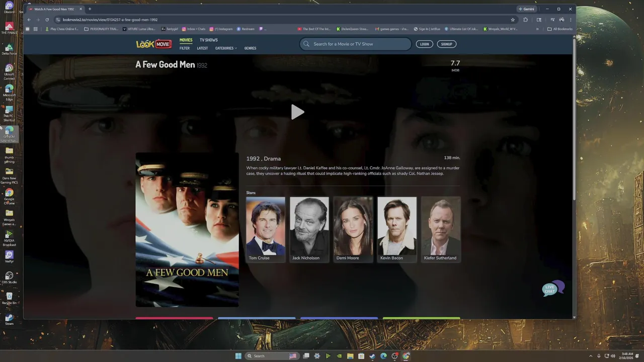644x362 pixels.
Task: Open OBS Studio desktop icon
Action: 9,278
